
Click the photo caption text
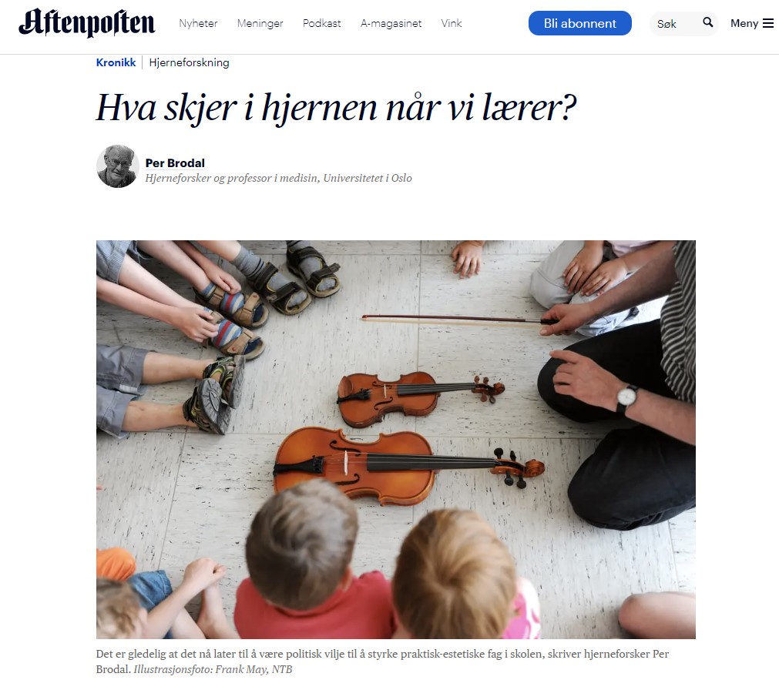coord(382,661)
